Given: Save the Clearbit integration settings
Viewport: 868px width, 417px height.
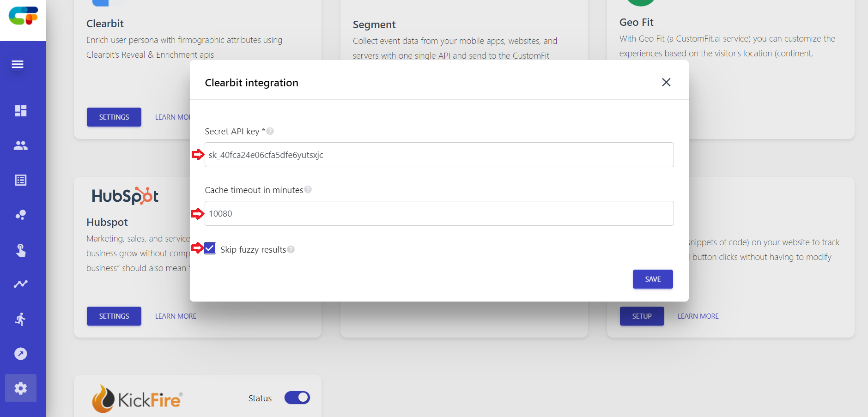Looking at the screenshot, I should [x=653, y=279].
